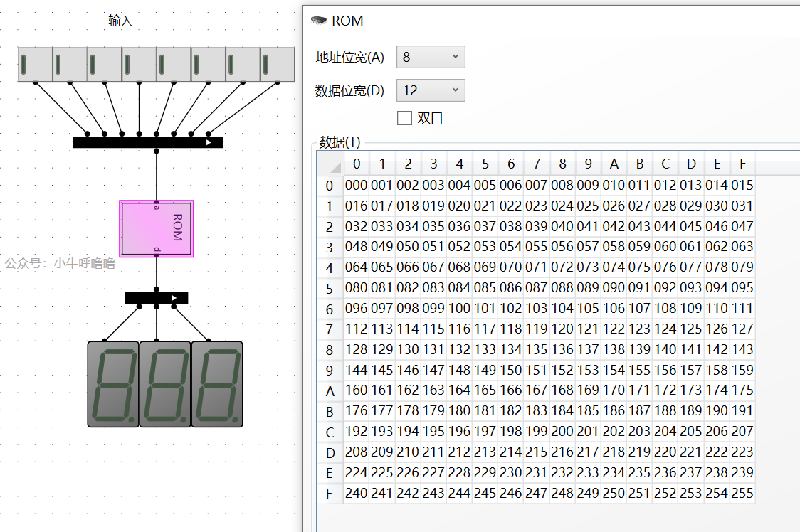This screenshot has height=532, width=800.
Task: Select the leftmost seven-segment display
Action: [x=112, y=384]
